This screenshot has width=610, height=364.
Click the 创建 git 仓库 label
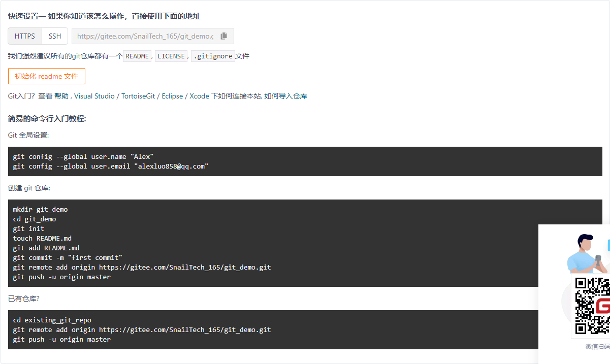(29, 188)
